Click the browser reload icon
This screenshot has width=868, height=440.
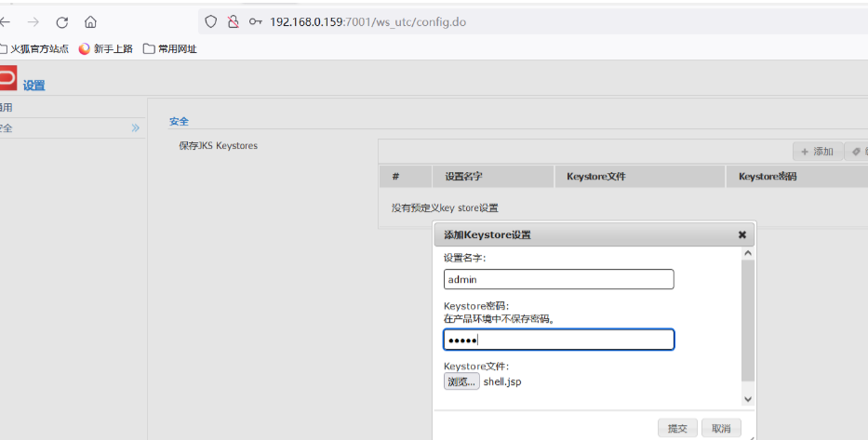pos(62,21)
